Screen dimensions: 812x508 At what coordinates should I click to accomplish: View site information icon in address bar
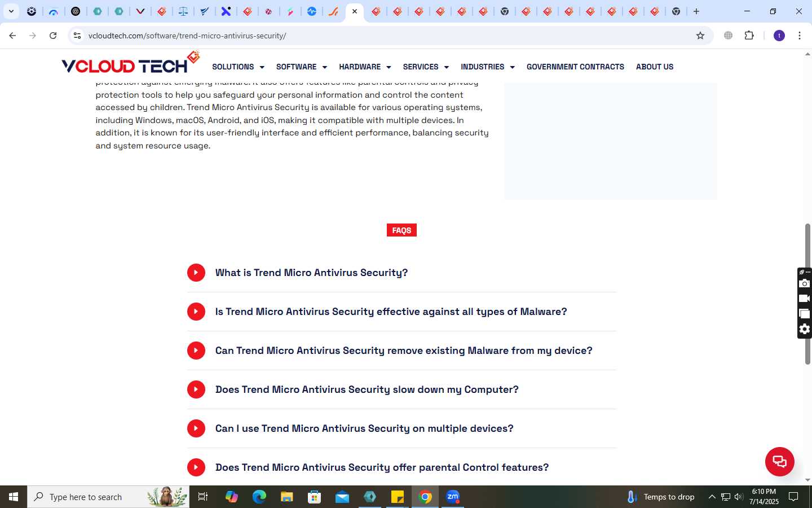(77, 36)
